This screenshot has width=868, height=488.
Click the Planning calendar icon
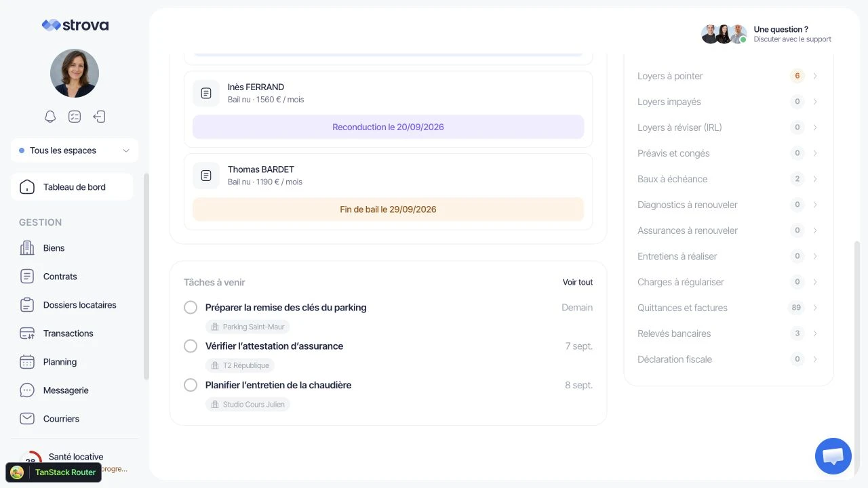27,362
